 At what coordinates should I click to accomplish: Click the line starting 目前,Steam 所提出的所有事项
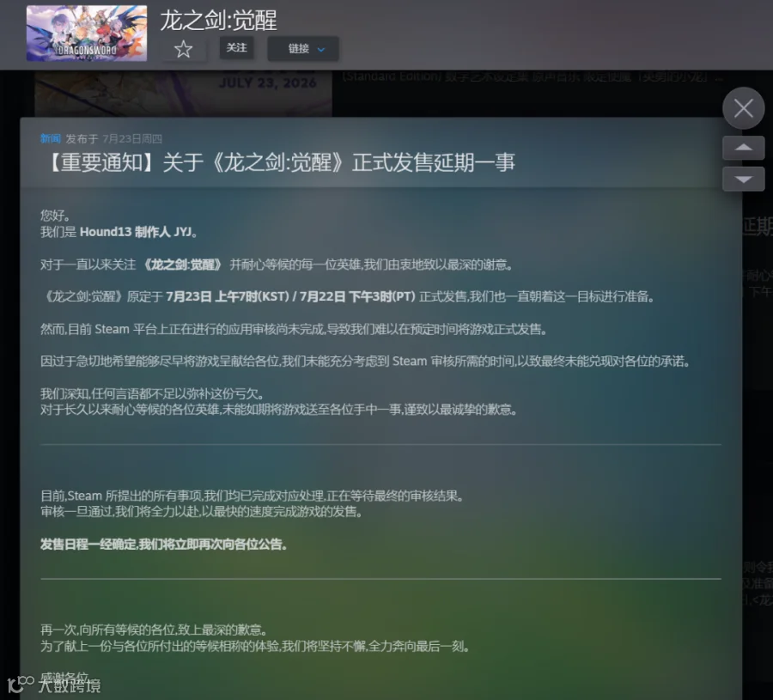[253, 496]
